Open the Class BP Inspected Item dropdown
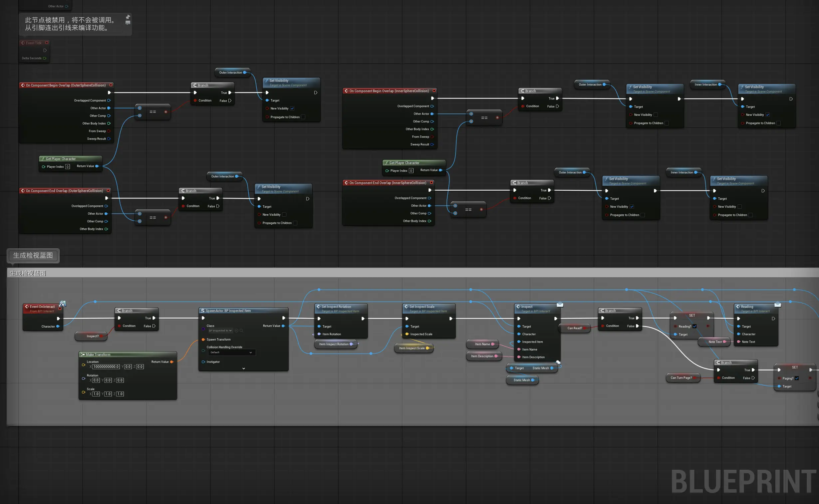Image resolution: width=819 pixels, height=504 pixels. coord(220,331)
